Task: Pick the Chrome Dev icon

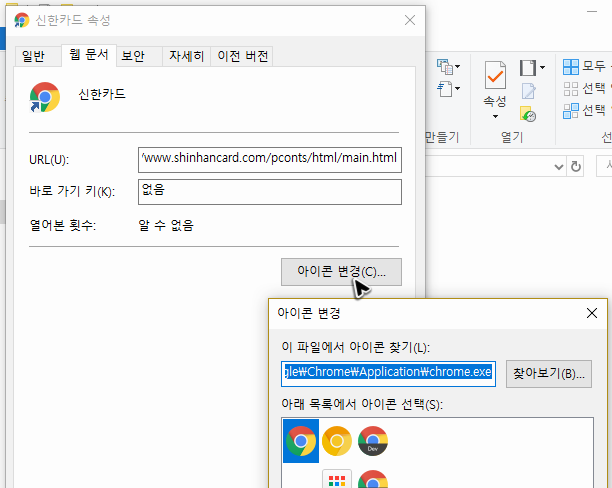Action: tap(373, 441)
